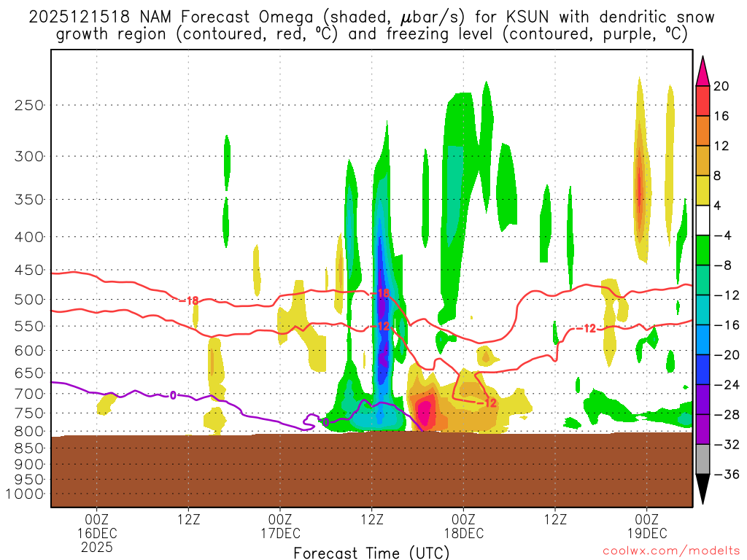Select the 00Z 18DEC time label
The image size is (747, 560).
[463, 526]
